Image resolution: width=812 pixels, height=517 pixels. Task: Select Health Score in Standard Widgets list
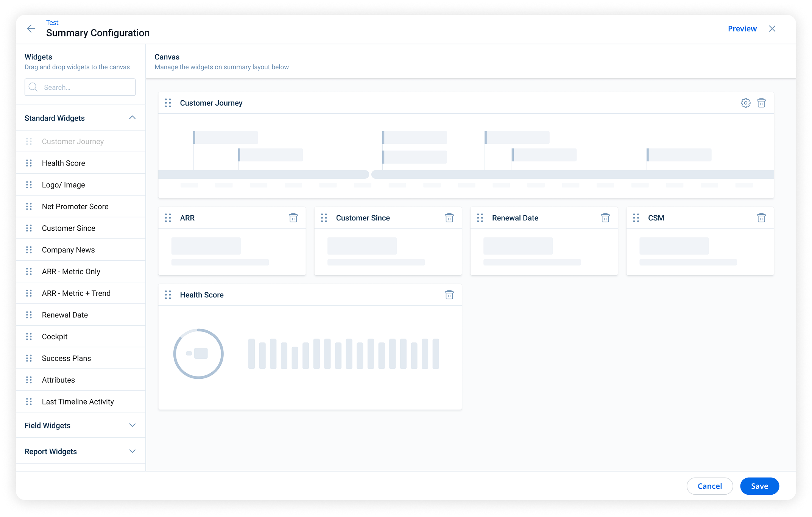click(x=81, y=163)
